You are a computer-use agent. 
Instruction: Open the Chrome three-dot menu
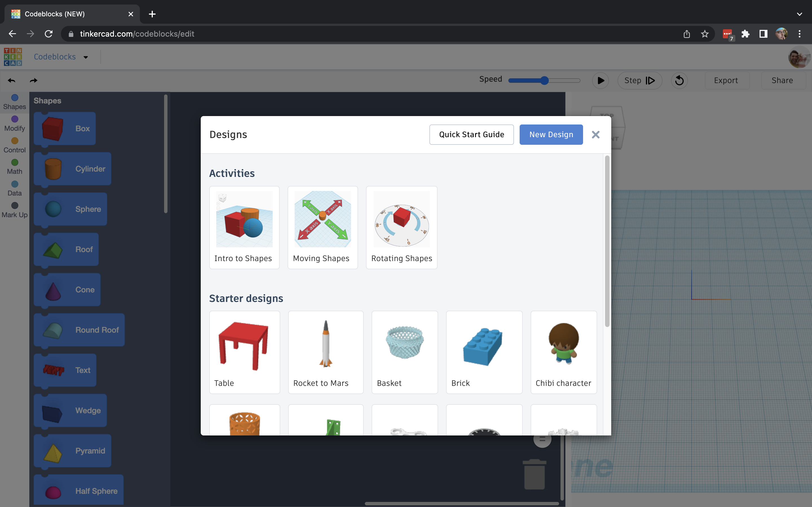point(800,34)
